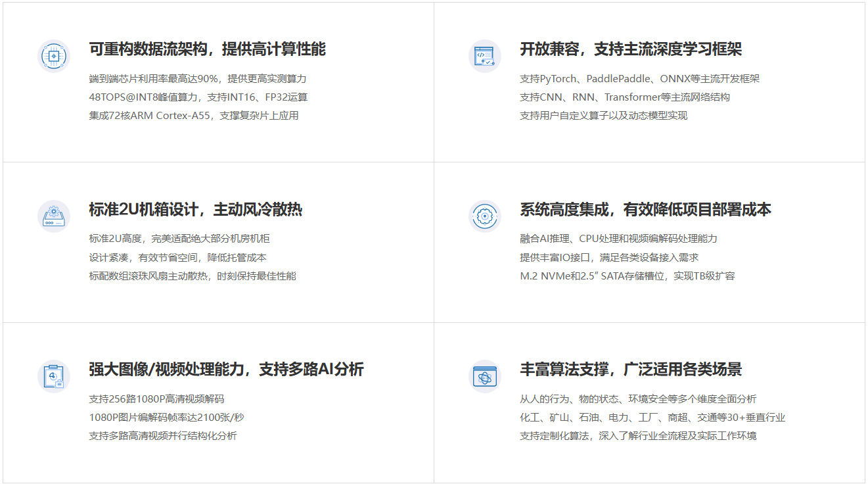Click the heading 系统高度集成，有效降低项目部署成本

click(x=645, y=210)
